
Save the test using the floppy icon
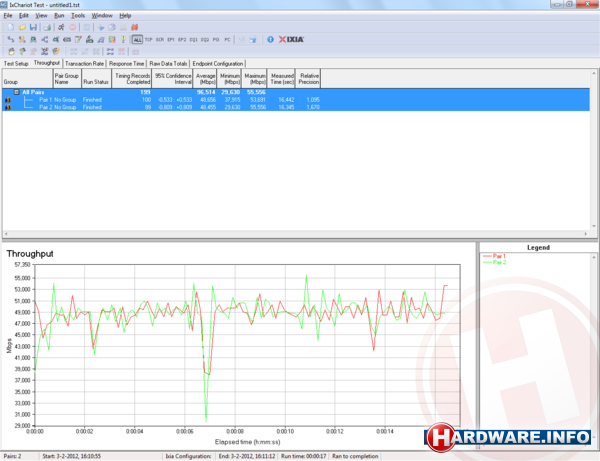[x=33, y=27]
